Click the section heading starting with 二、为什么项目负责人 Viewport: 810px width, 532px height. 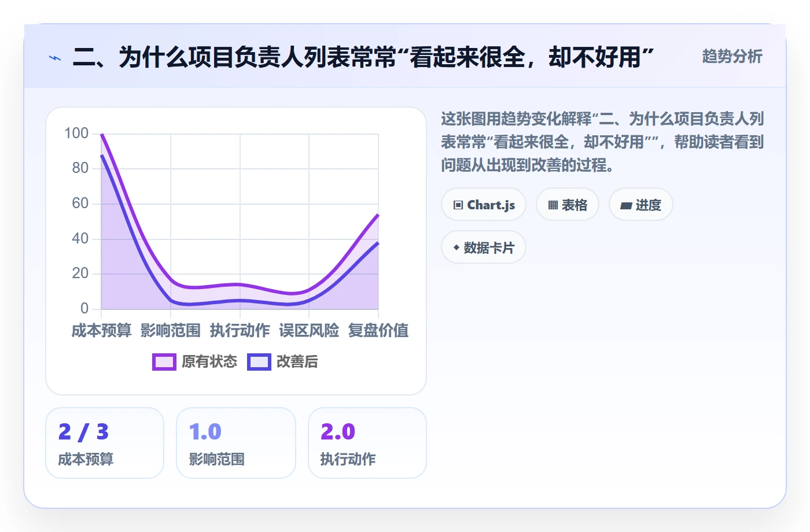tap(363, 57)
